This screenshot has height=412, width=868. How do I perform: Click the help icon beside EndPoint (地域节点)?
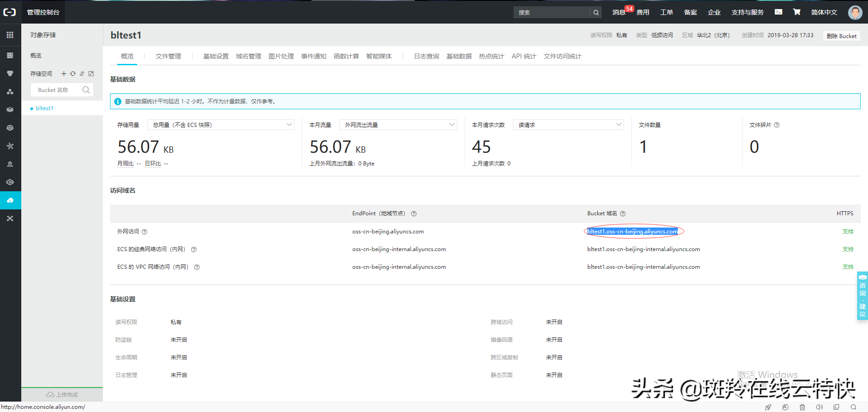[x=413, y=213]
